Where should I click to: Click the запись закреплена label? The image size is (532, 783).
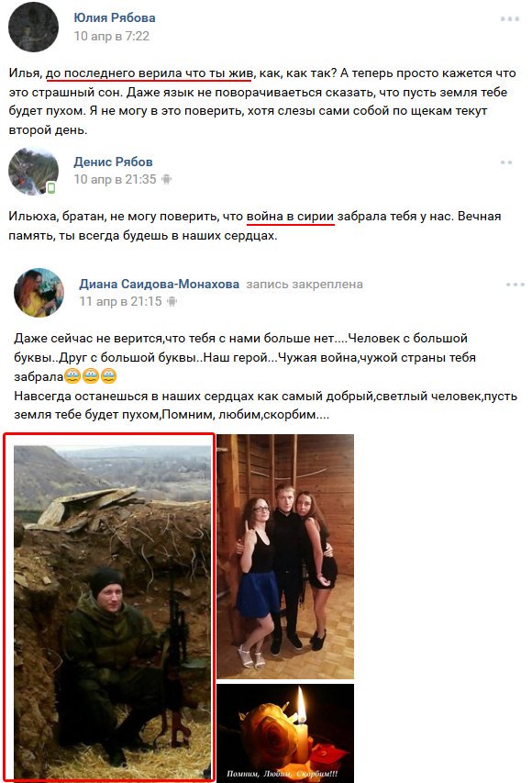click(x=305, y=285)
